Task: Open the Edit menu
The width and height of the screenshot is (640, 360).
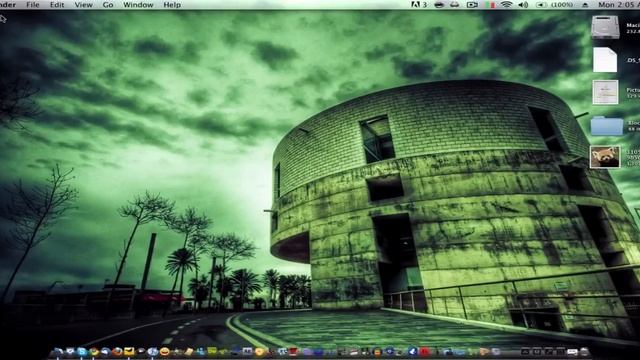Action: [x=57, y=5]
